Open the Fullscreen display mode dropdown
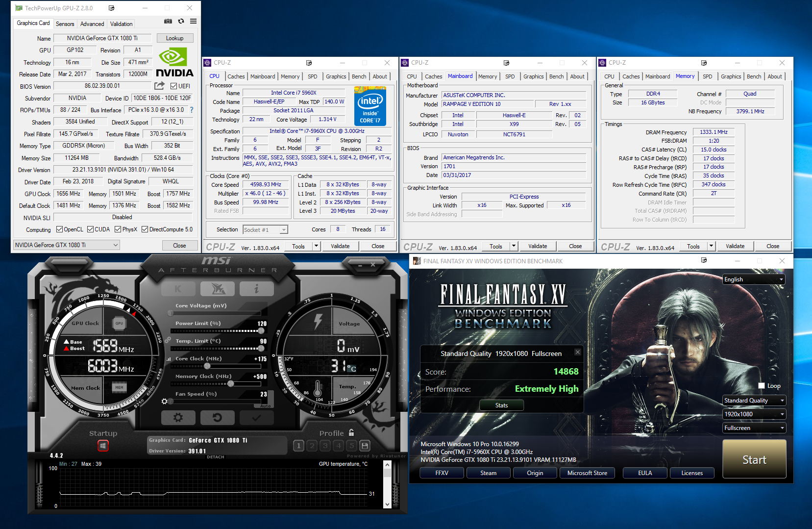This screenshot has width=812, height=529. click(754, 428)
